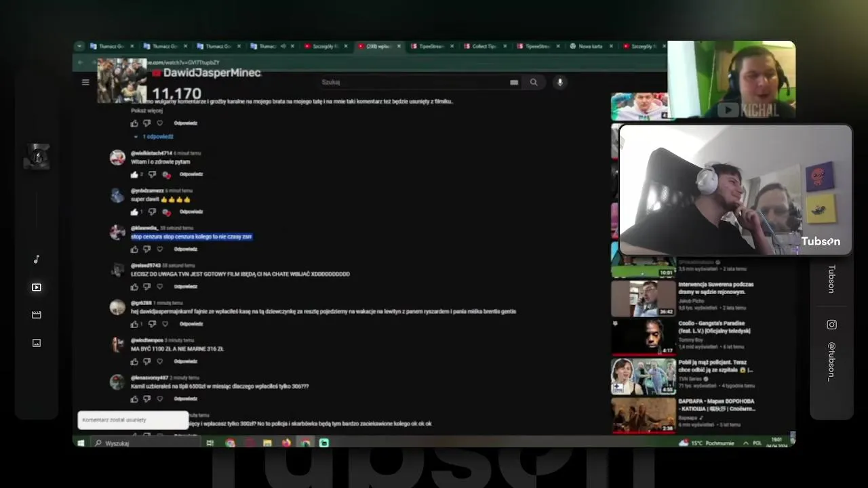Image resolution: width=868 pixels, height=488 pixels.
Task: Heart the top comment above 'Pokaż więcej'
Action: (x=160, y=123)
